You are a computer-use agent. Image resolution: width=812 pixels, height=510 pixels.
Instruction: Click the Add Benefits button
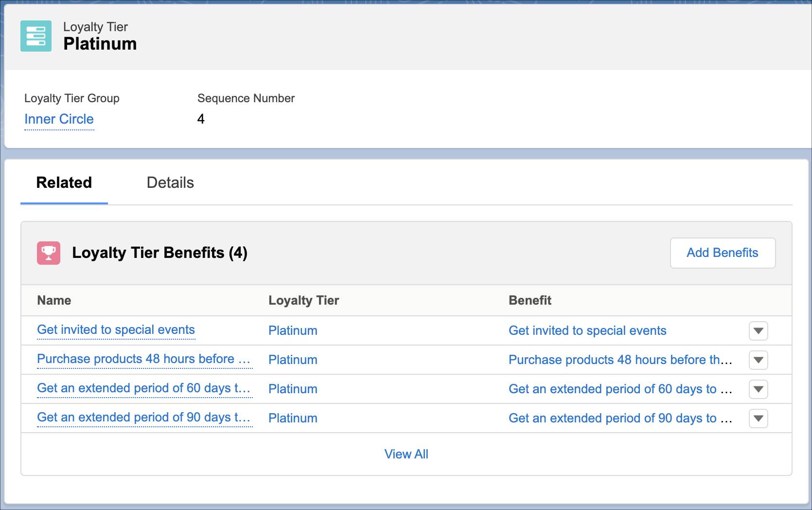click(x=723, y=253)
